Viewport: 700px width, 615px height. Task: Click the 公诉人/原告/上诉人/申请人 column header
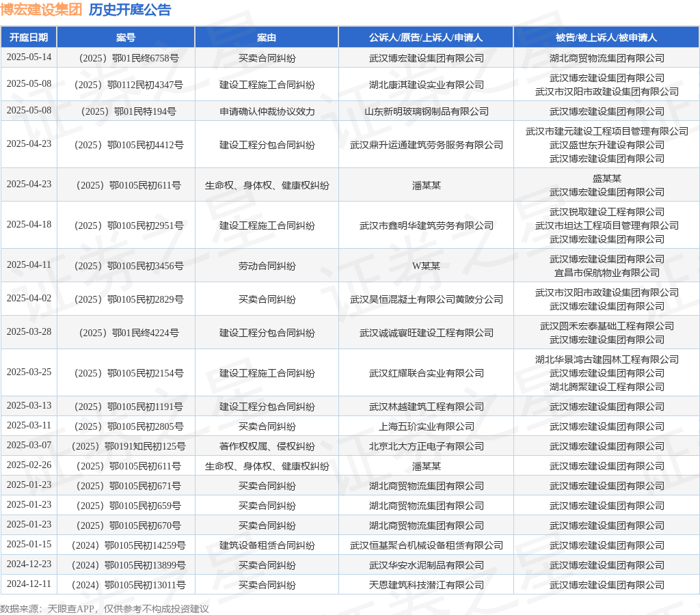click(x=426, y=38)
